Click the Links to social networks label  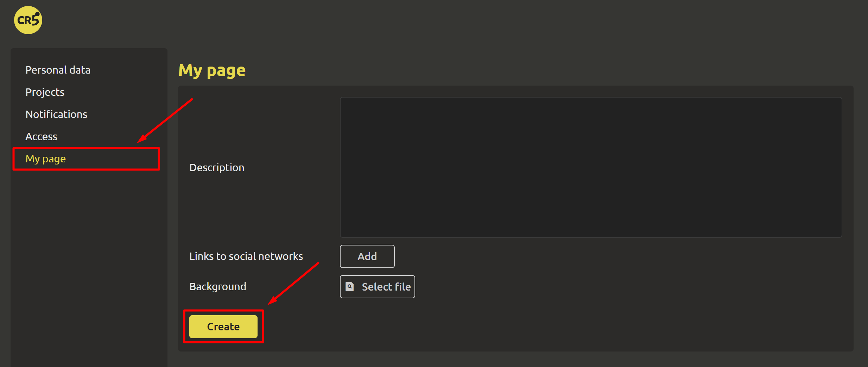[x=246, y=256]
